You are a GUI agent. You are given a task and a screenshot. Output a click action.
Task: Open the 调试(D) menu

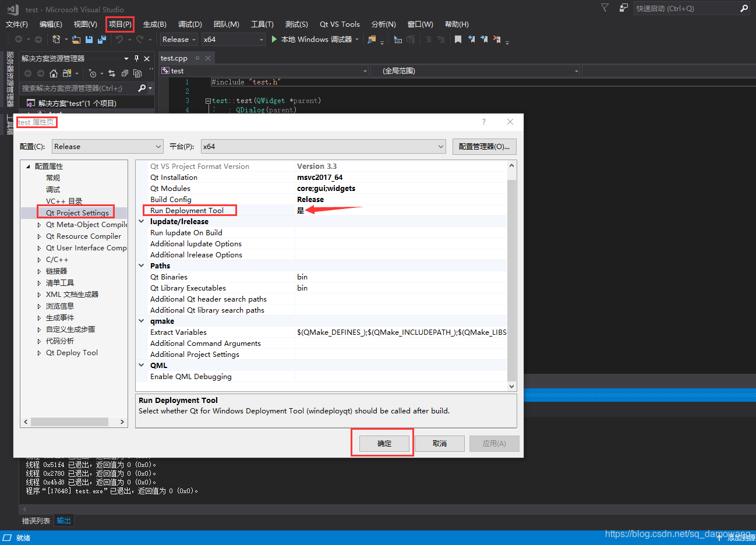click(x=190, y=24)
